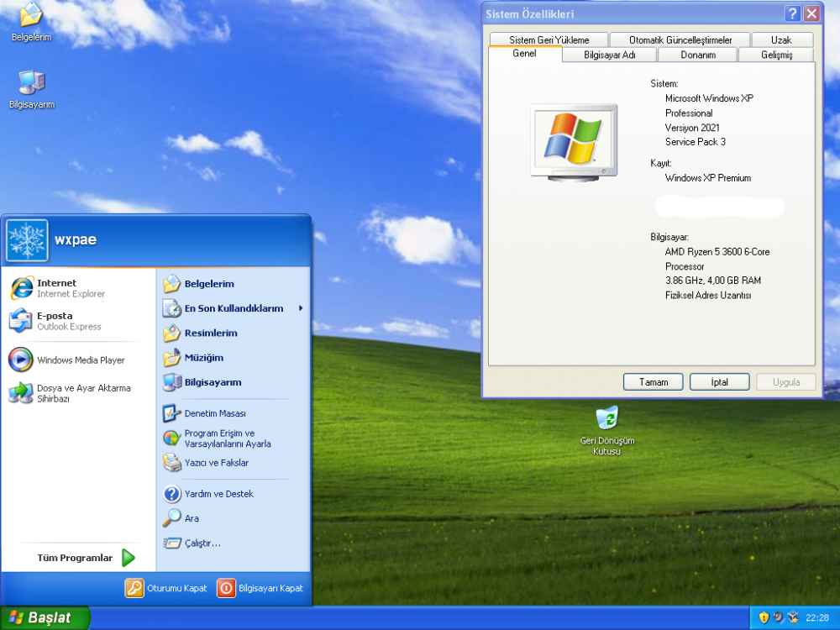The height and width of the screenshot is (630, 840).
Task: Click the AMD Ryzen 5 3600 6-Core text
Action: pos(717,252)
